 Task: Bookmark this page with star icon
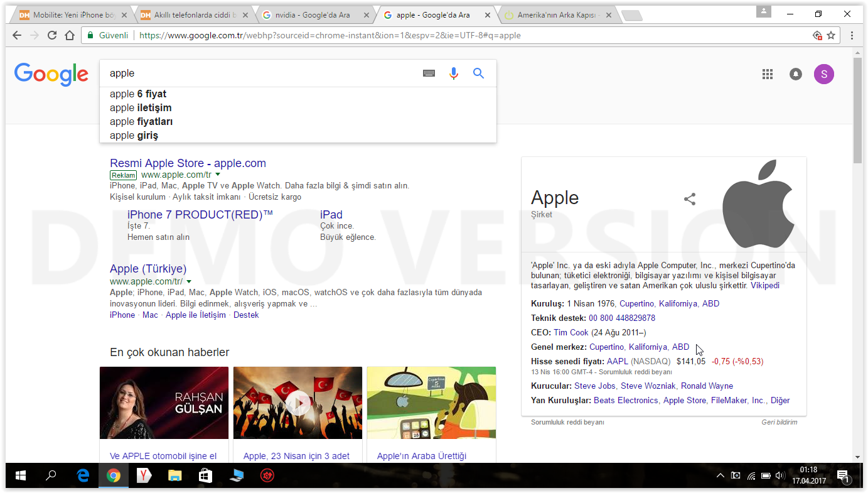tap(831, 36)
